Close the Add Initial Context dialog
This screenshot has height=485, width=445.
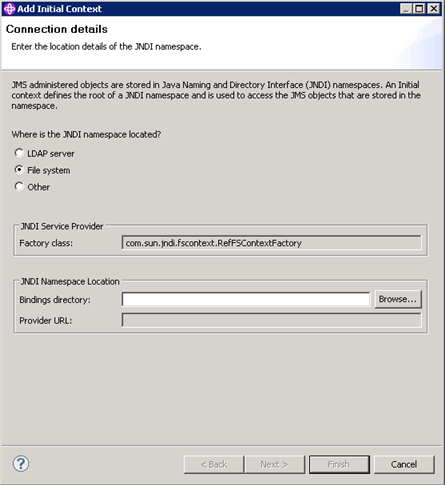point(433,9)
